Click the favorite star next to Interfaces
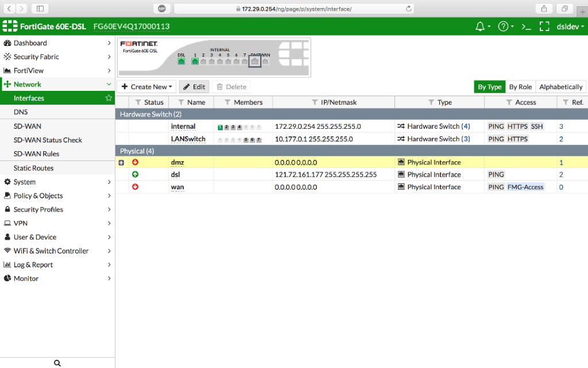Image resolution: width=588 pixels, height=368 pixels. tap(109, 98)
